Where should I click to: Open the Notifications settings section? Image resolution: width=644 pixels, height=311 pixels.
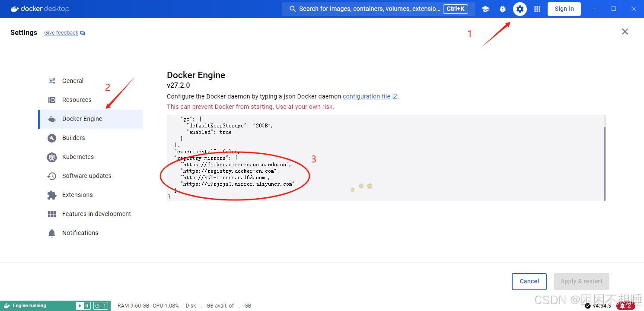90,233
